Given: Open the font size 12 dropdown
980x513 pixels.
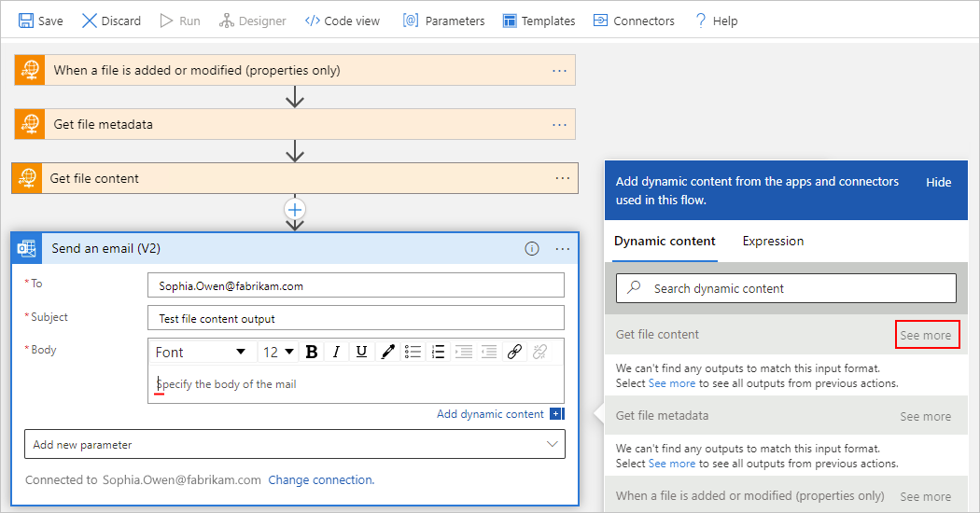Looking at the screenshot, I should pos(278,352).
